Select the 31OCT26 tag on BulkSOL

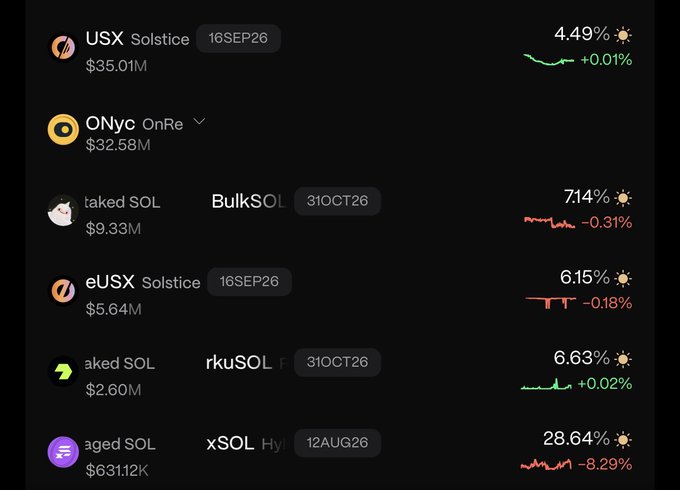point(337,201)
